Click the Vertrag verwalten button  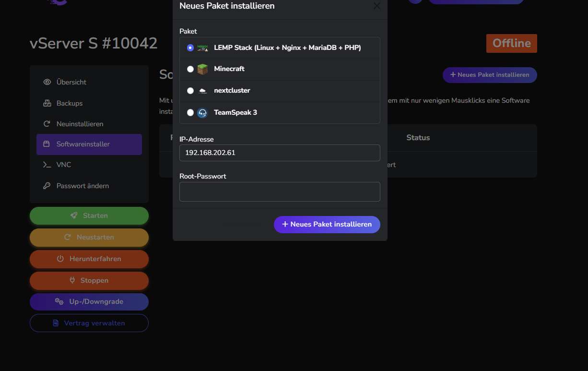pos(89,323)
